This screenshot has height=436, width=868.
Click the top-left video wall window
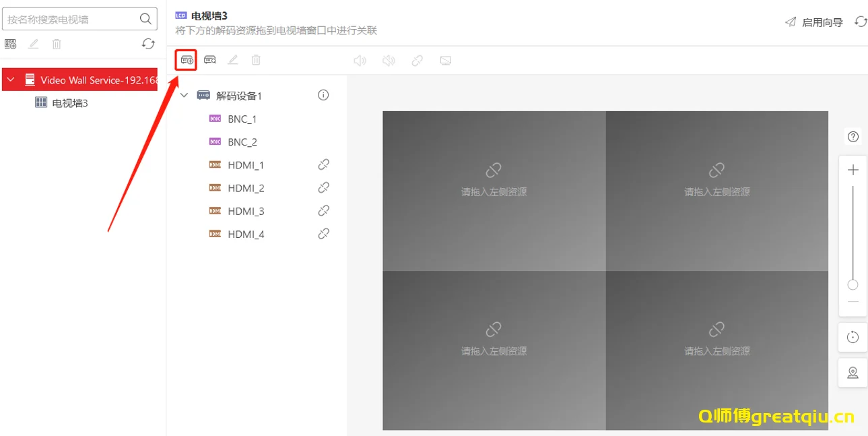494,191
